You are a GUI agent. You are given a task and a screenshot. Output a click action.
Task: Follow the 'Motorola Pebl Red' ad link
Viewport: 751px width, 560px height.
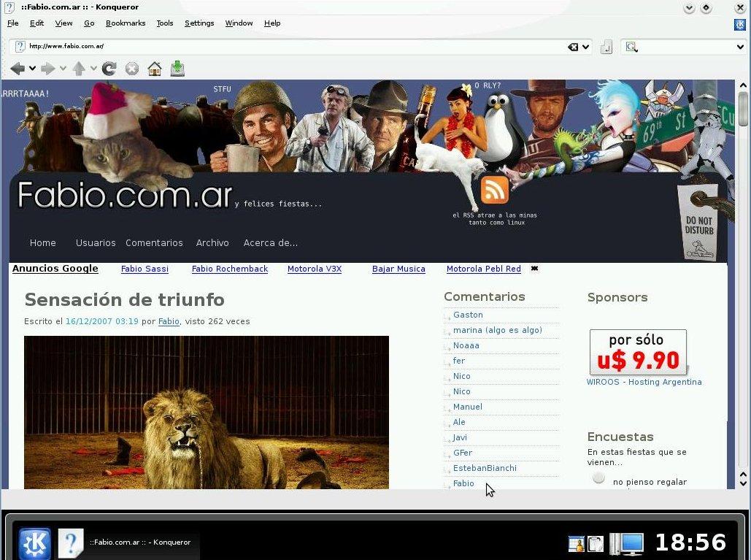pos(484,269)
